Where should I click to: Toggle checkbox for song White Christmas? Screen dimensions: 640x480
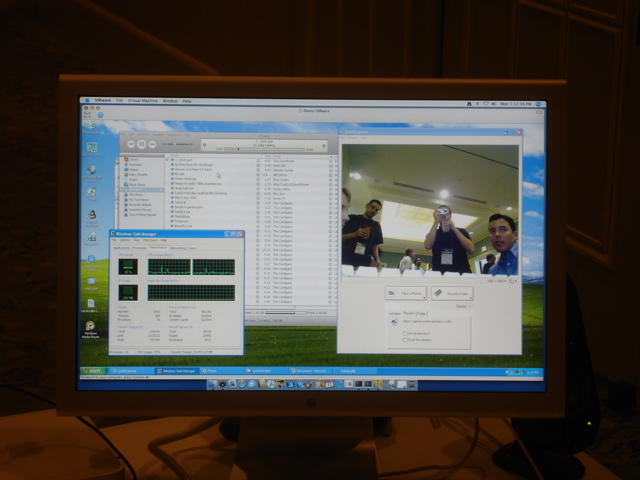coord(172,179)
